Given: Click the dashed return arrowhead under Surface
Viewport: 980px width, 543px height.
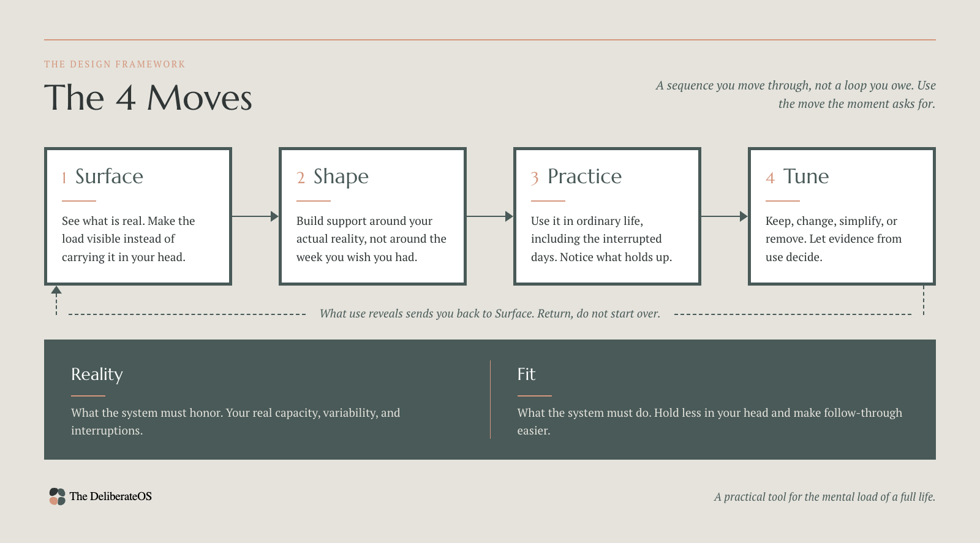Looking at the screenshot, I should point(56,290).
